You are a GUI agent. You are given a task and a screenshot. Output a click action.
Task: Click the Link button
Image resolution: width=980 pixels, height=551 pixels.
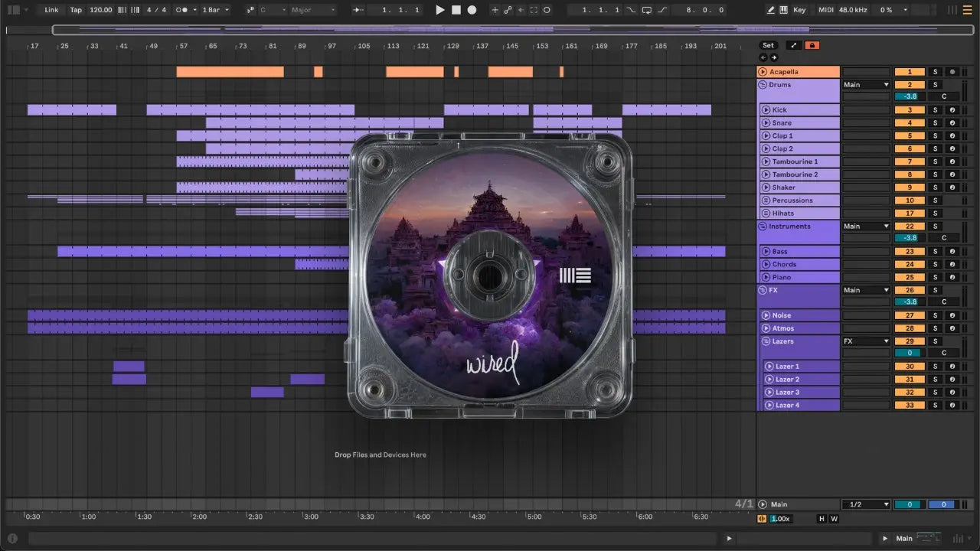click(x=51, y=10)
